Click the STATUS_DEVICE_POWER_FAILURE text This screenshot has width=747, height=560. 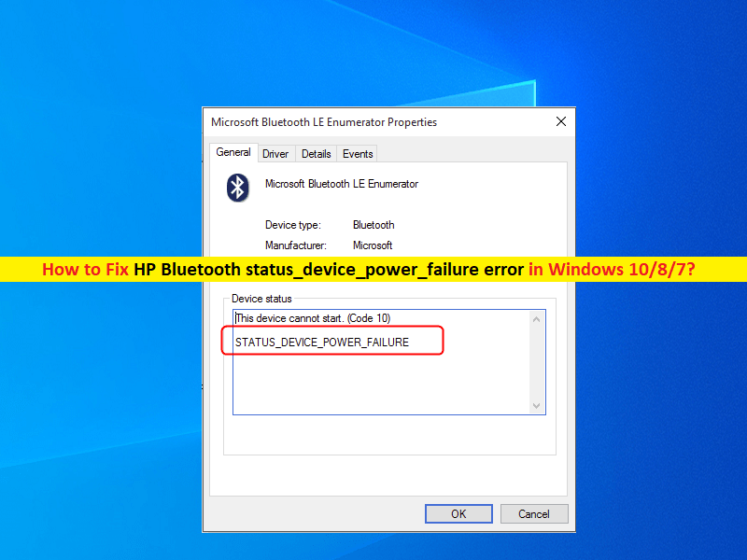(x=322, y=343)
